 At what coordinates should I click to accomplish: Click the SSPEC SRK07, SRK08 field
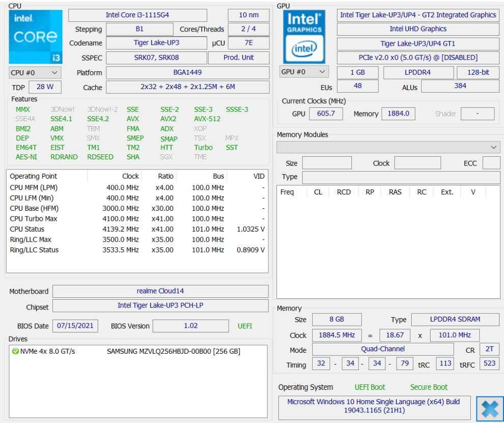point(156,58)
